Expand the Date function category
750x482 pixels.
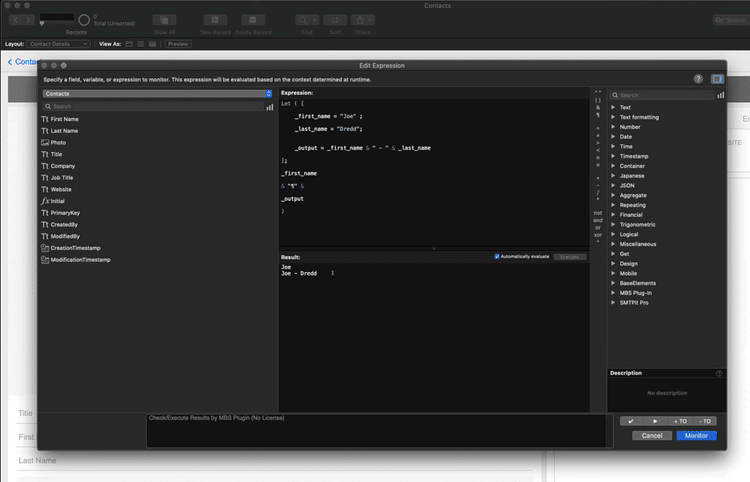(613, 137)
